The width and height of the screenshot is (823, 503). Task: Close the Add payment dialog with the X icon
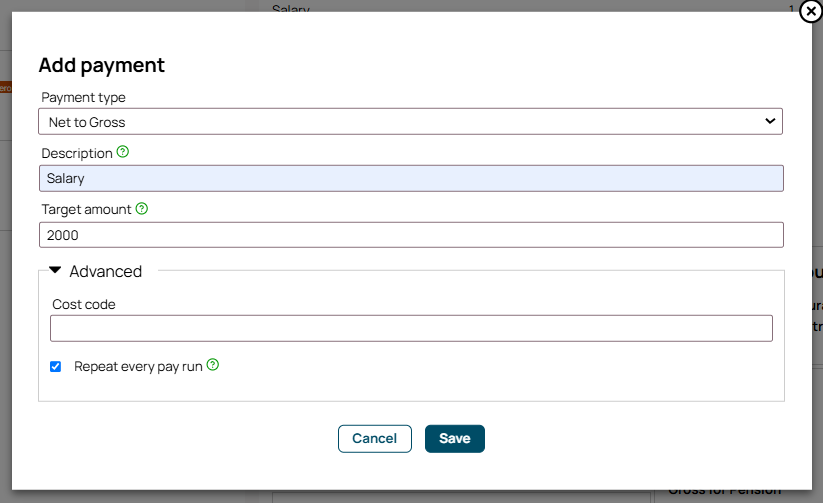click(810, 11)
